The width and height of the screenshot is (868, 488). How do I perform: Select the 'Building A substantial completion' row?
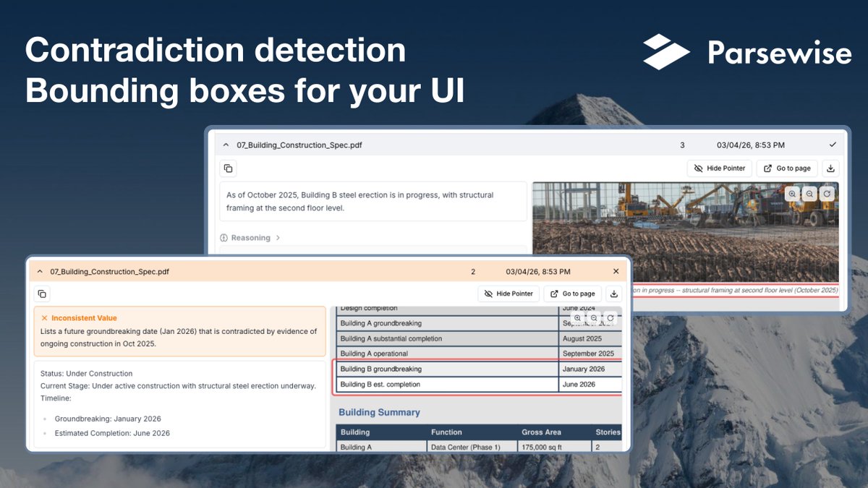[x=480, y=338]
